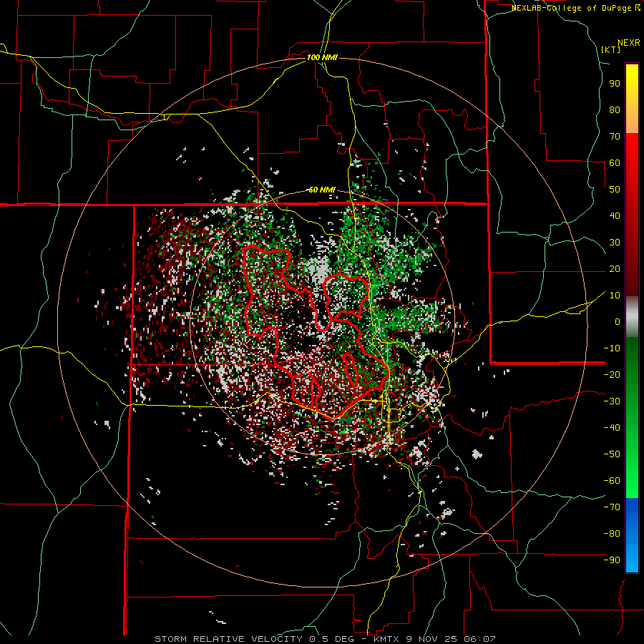Click the positive 60 knot scale value

pyautogui.click(x=615, y=163)
